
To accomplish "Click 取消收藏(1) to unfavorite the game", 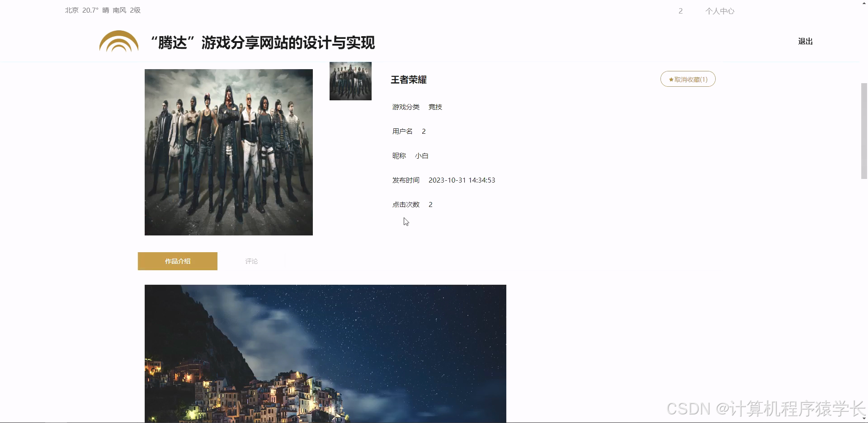I will (688, 79).
